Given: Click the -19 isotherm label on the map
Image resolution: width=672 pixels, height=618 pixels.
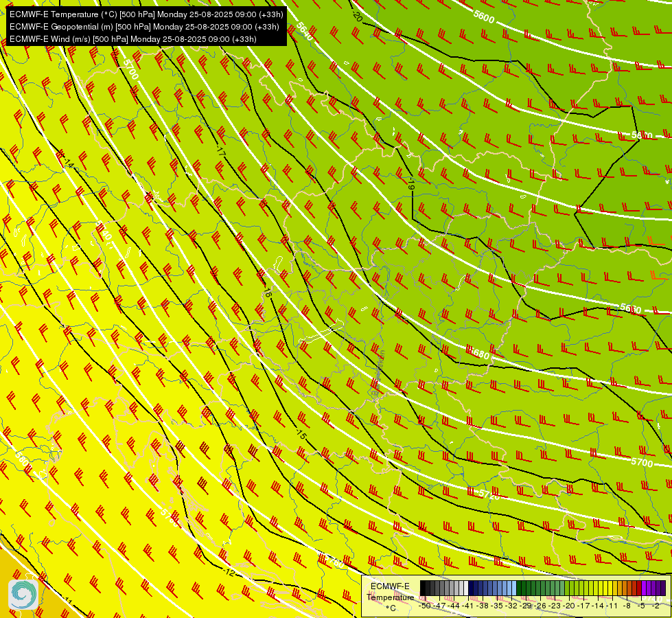Looking at the screenshot, I should coord(411,185).
